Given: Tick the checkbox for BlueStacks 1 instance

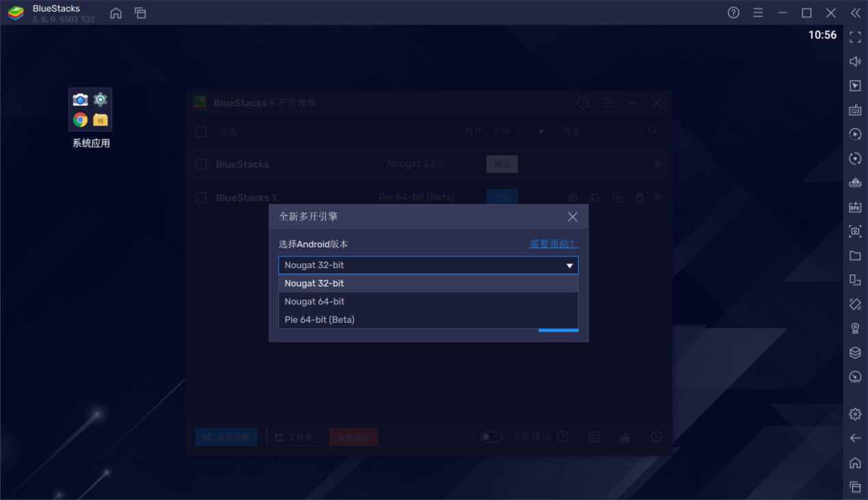Looking at the screenshot, I should pos(201,198).
